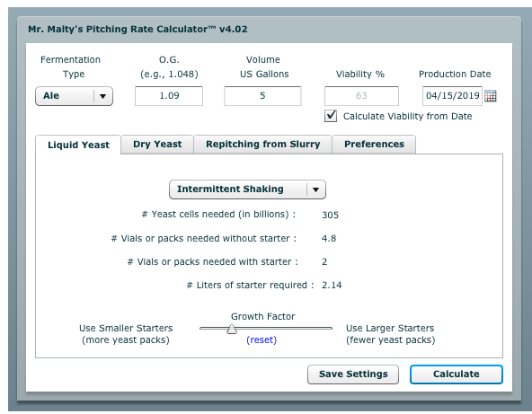
Task: Open the Repitching from Slurry tab
Action: click(263, 144)
